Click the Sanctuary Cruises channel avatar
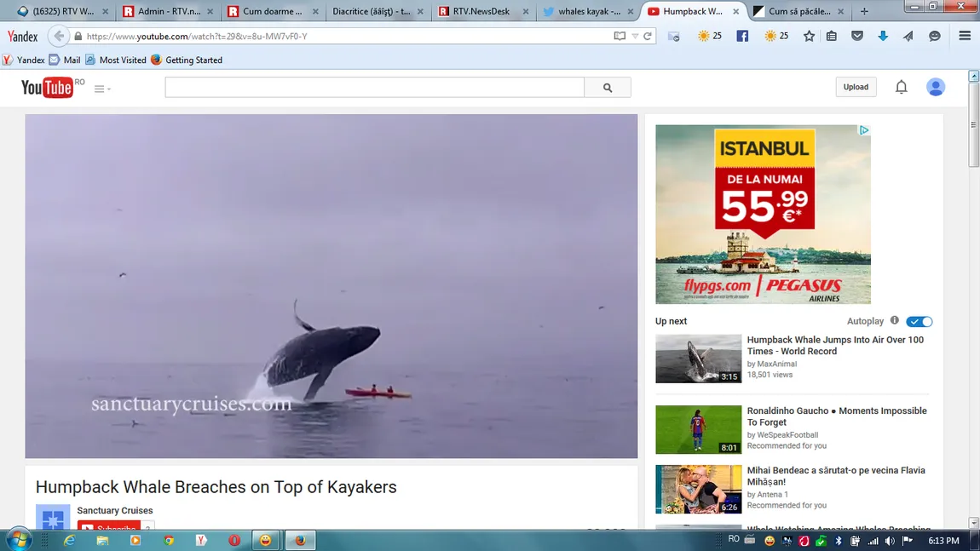 click(53, 517)
